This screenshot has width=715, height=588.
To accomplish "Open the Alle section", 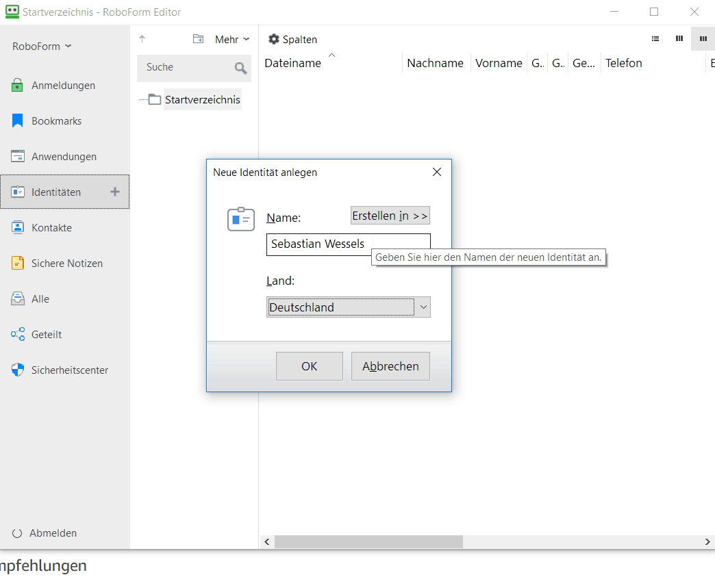I will [65, 298].
